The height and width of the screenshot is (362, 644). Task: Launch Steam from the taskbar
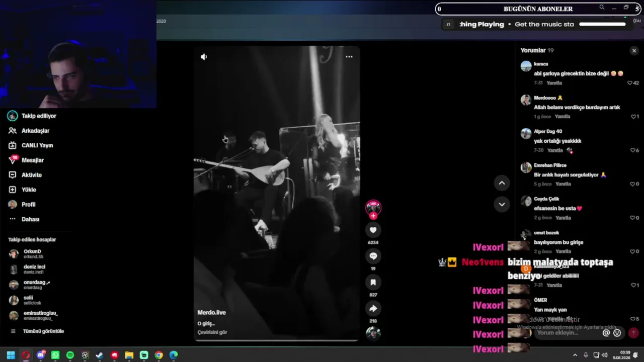[100, 355]
